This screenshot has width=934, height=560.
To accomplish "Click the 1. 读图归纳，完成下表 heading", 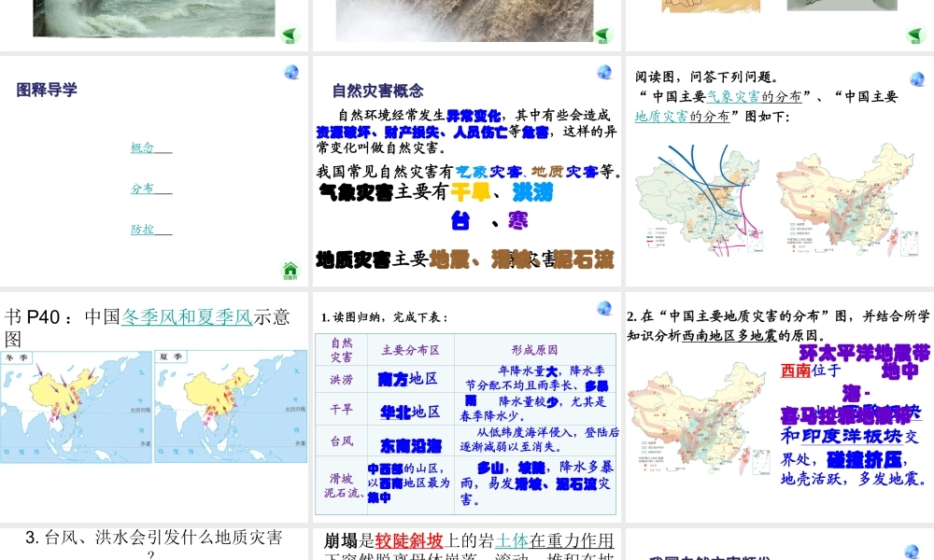I will tap(385, 317).
